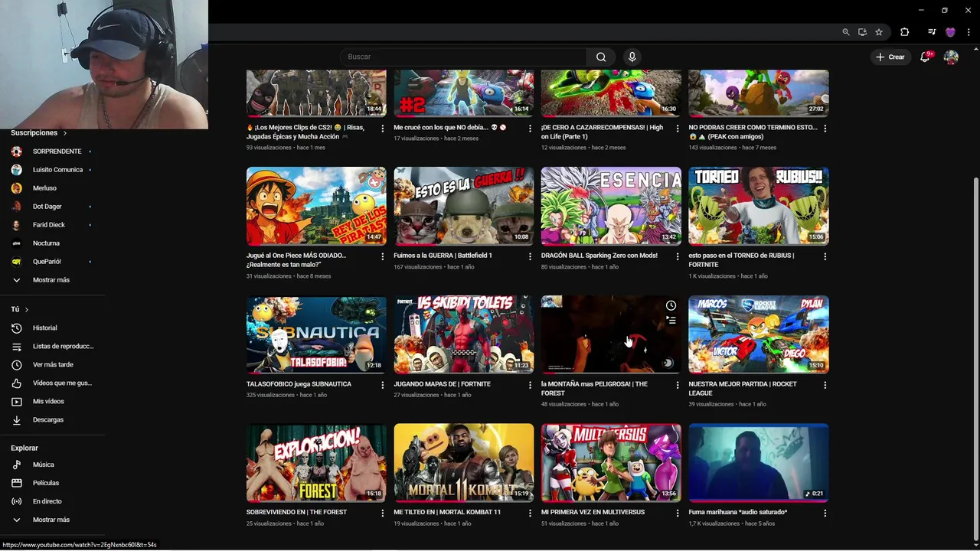Play the One Piece MÁS ODIADO thumbnail

[316, 206]
